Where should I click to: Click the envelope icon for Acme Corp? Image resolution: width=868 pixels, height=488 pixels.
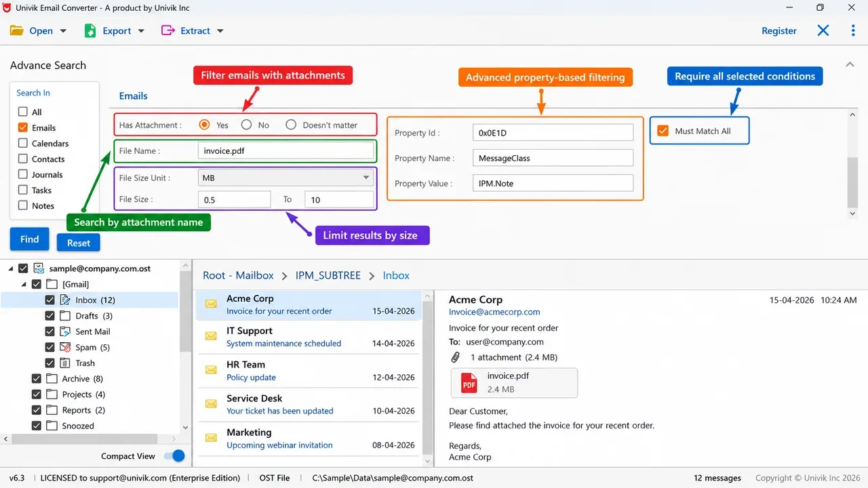[212, 304]
